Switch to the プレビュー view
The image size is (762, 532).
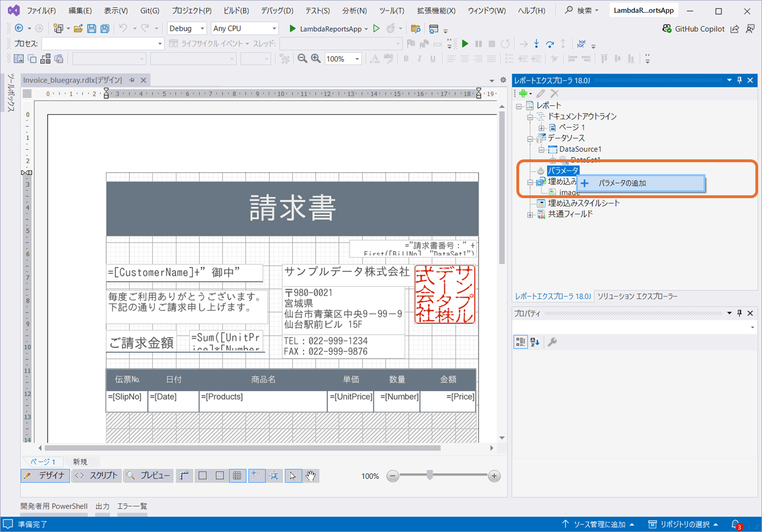tap(148, 476)
